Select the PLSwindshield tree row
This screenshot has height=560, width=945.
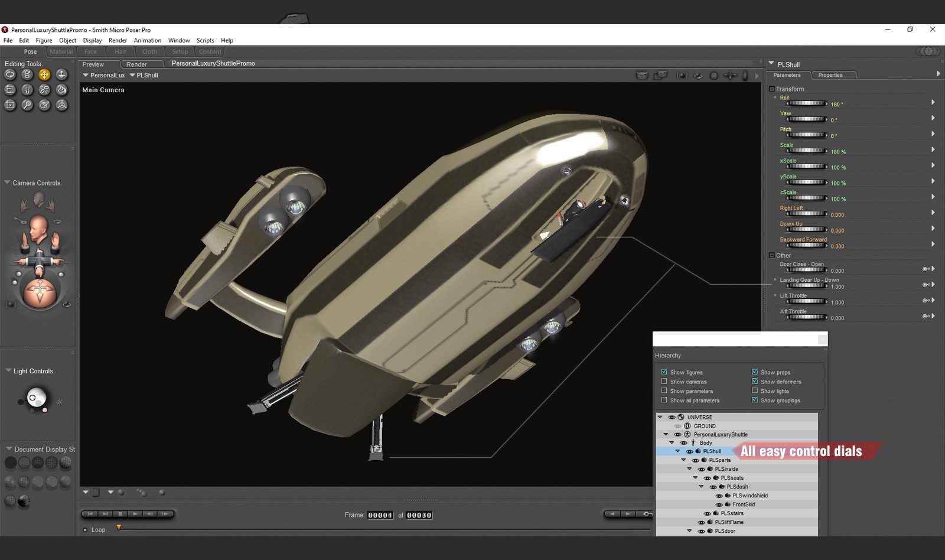[x=737, y=496]
